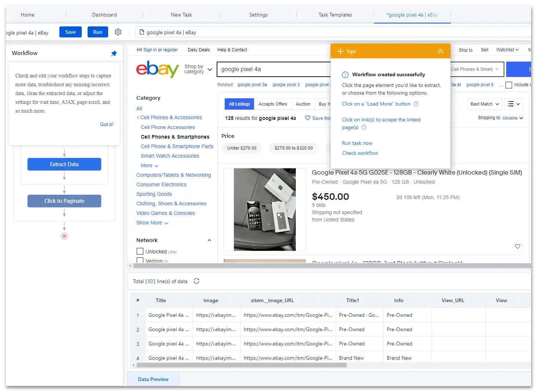
Task: Open the list view options dropdown
Action: 514,104
